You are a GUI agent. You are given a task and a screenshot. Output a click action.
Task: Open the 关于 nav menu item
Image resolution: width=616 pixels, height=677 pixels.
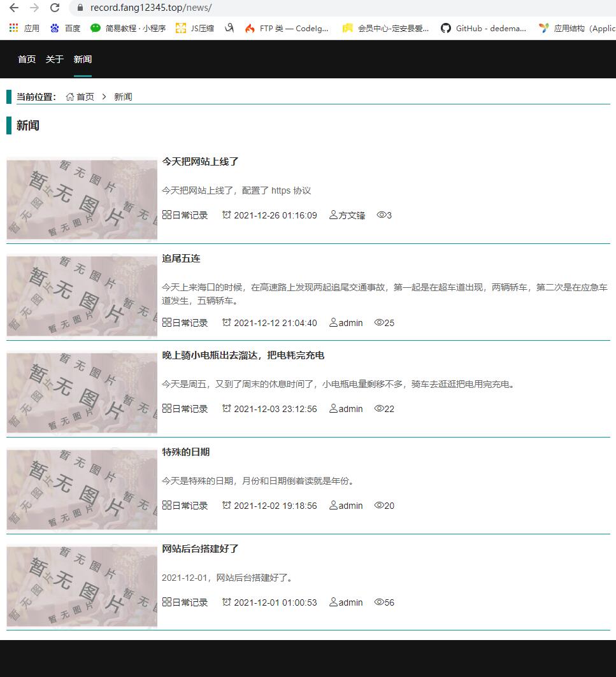click(x=54, y=59)
